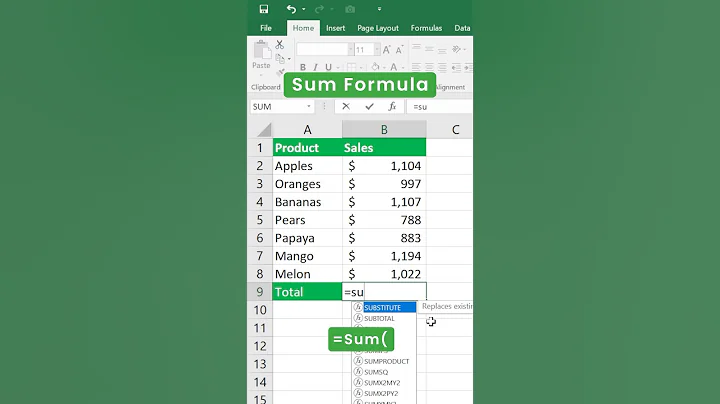Click the Font Color letter A icon
The width and height of the screenshot is (720, 404).
pos(394,67)
